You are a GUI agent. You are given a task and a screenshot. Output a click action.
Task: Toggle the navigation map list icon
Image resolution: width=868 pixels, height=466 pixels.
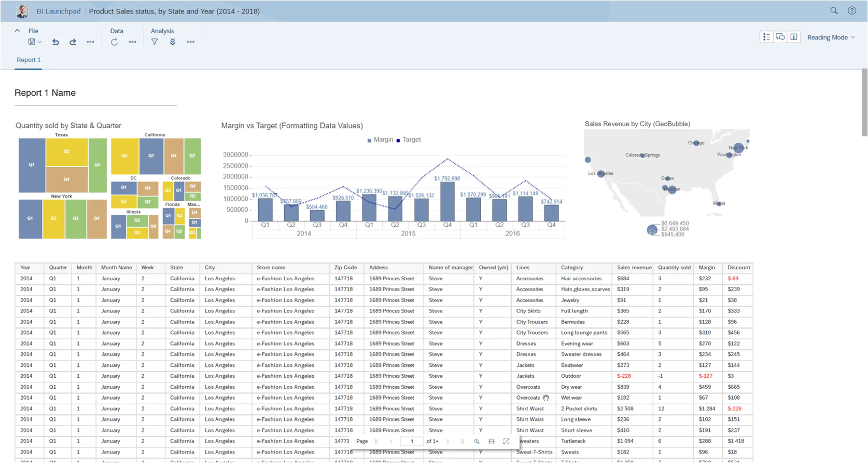tap(766, 37)
